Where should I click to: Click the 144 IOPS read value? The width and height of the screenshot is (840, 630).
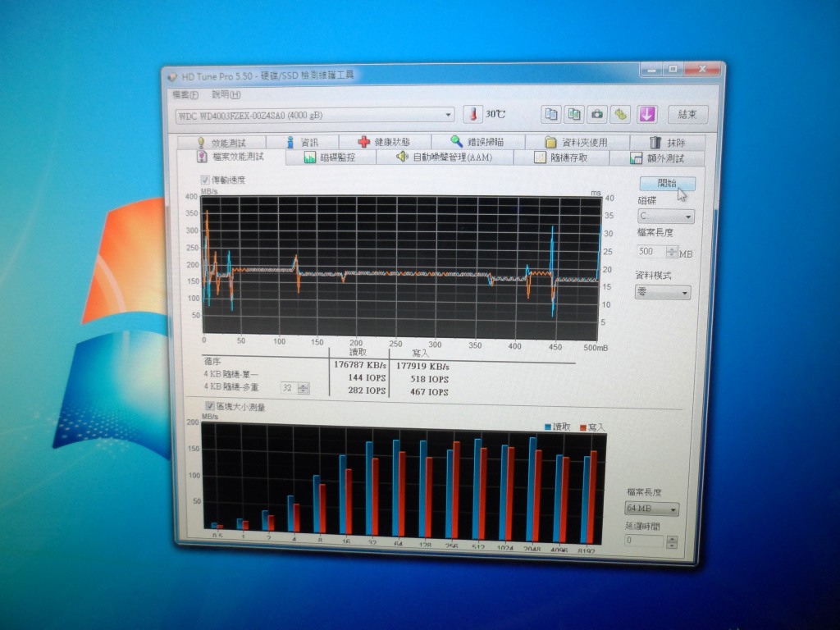[x=367, y=377]
